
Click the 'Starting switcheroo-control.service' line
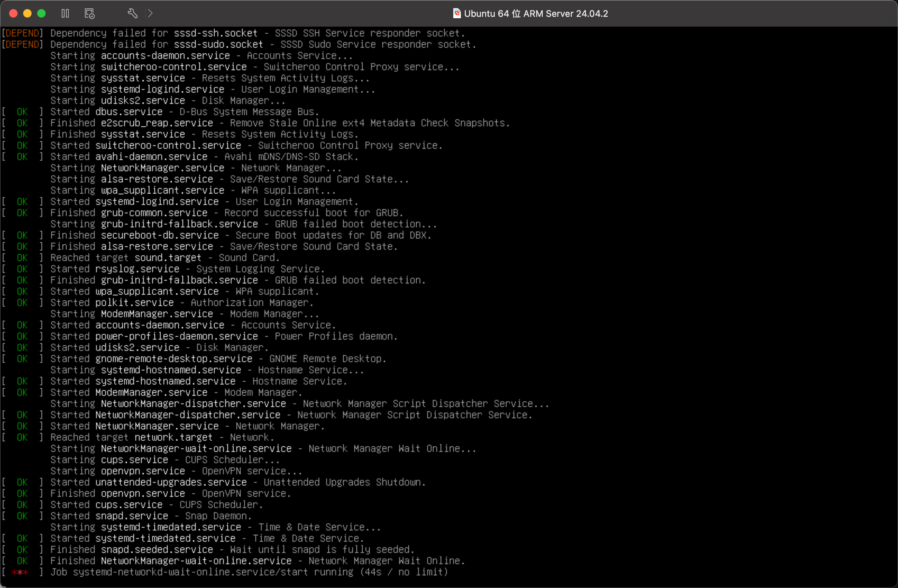coord(255,67)
